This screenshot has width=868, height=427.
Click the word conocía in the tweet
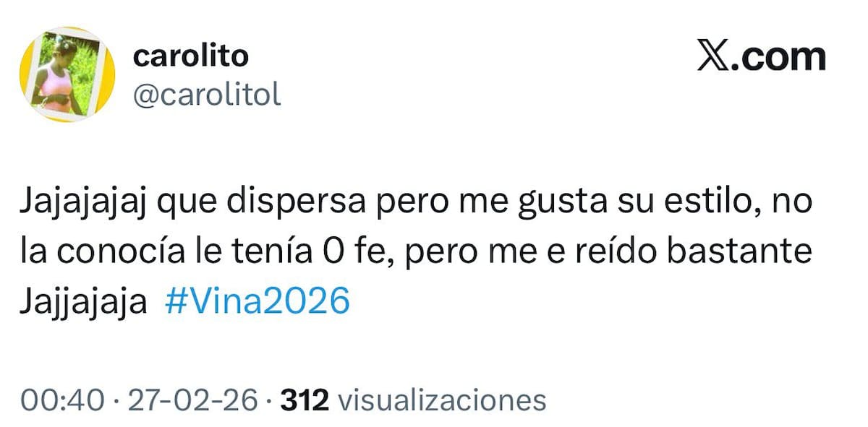(119, 253)
